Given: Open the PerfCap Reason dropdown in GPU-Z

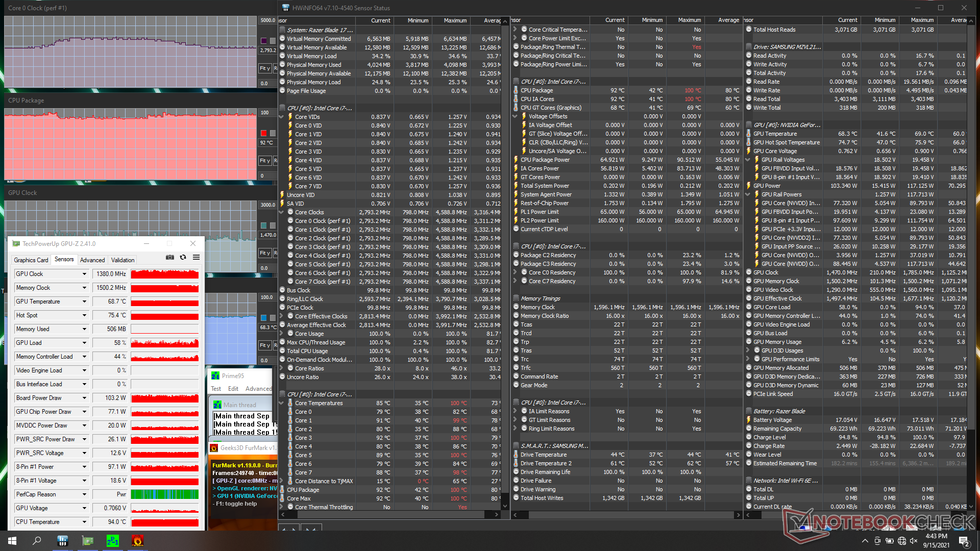Looking at the screenshot, I should (84, 494).
